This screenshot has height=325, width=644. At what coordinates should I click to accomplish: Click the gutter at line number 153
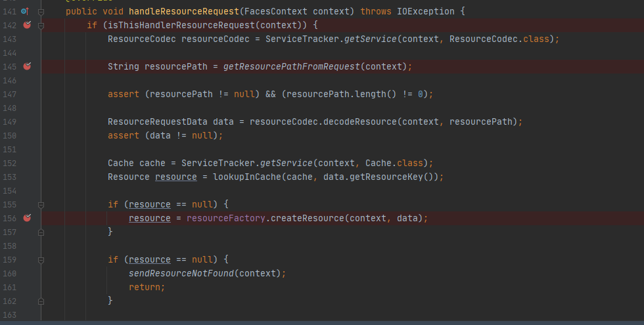[10, 177]
